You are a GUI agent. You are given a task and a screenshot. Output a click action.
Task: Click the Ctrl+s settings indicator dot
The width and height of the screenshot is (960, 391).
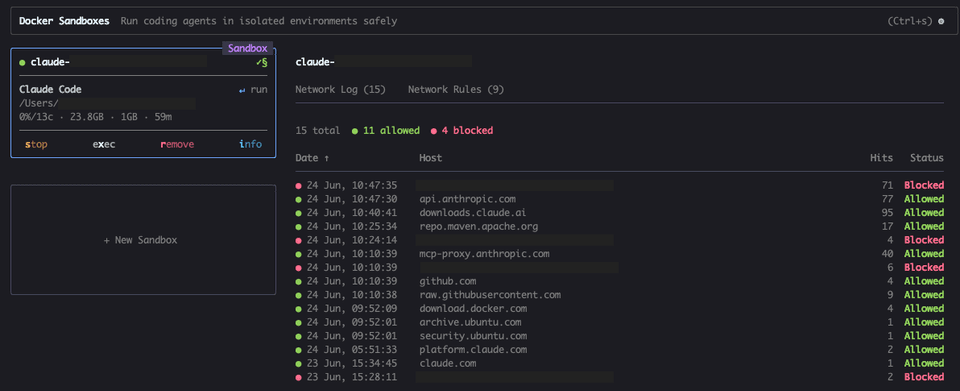(941, 21)
